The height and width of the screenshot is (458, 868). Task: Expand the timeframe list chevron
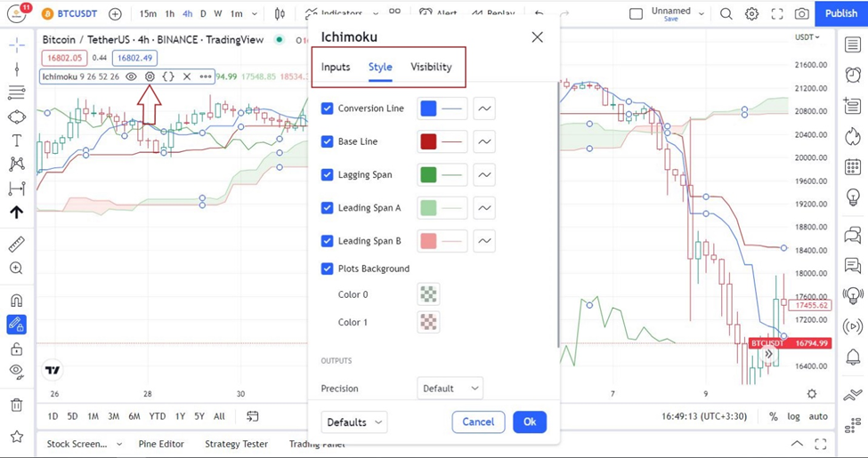click(254, 14)
